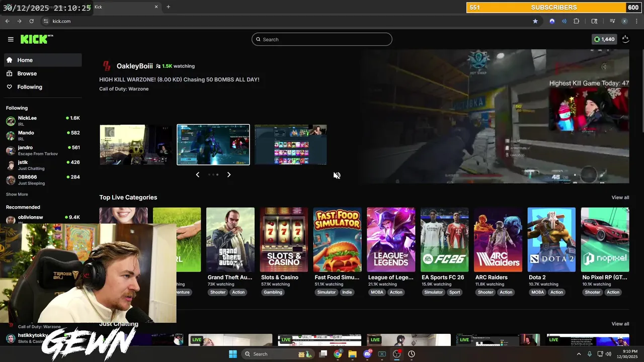Open jstlk in the Following list
The height and width of the screenshot is (362, 644).
tap(43, 165)
